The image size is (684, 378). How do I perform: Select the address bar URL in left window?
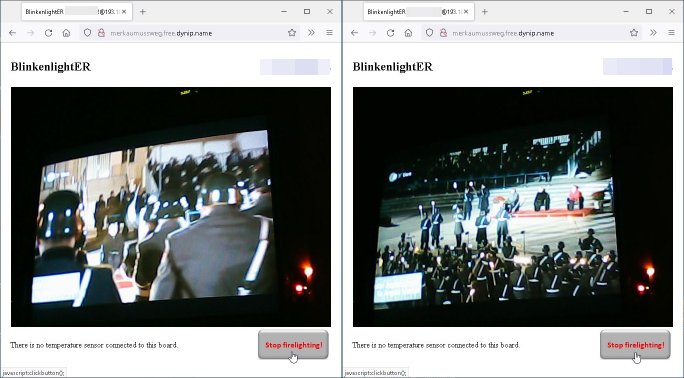pyautogui.click(x=161, y=33)
